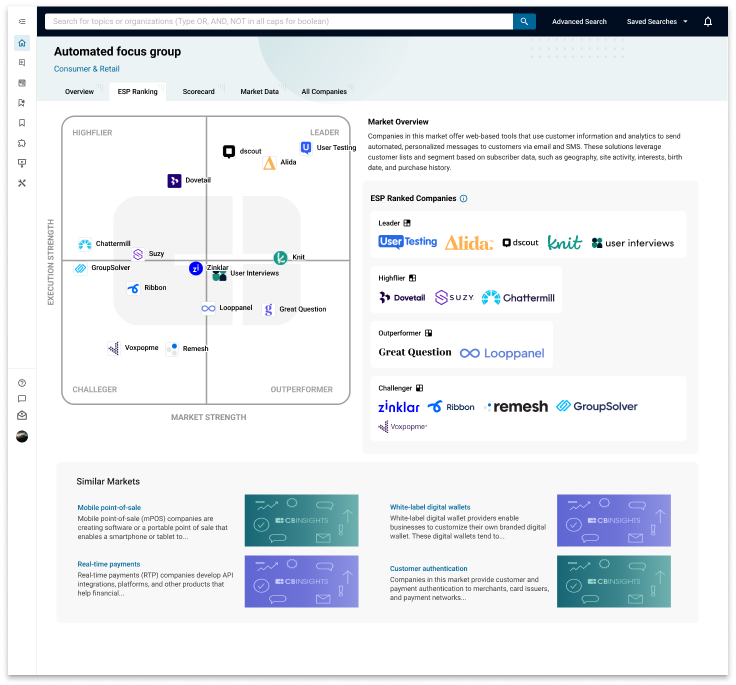Image resolution: width=736 pixels, height=685 pixels.
Task: Select Zinklar point on the matrix
Action: pos(196,269)
